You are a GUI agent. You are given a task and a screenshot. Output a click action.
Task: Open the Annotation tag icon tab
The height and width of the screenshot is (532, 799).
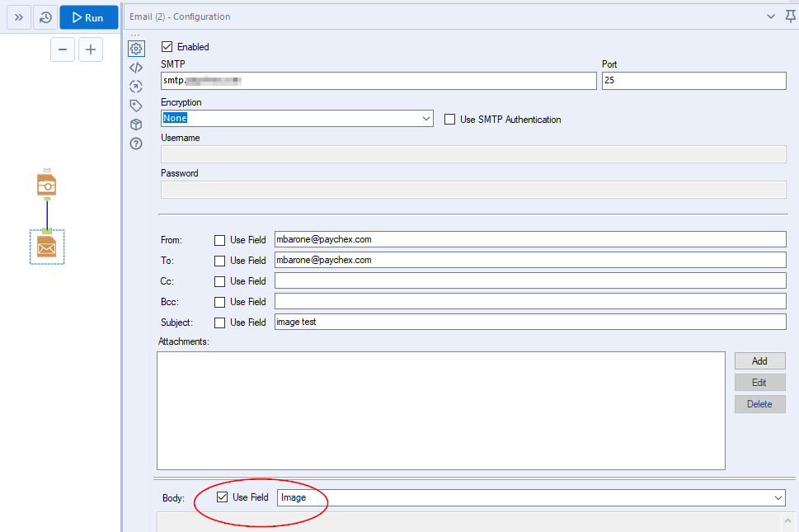[136, 106]
